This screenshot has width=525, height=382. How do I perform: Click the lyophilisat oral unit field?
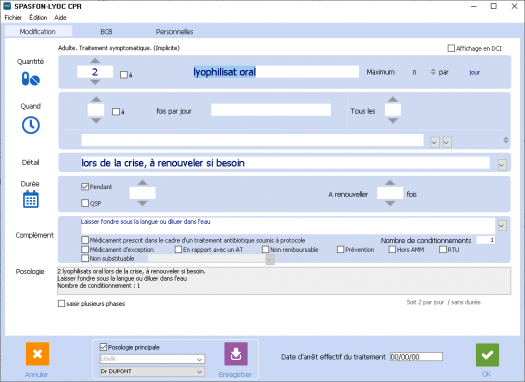tap(275, 72)
